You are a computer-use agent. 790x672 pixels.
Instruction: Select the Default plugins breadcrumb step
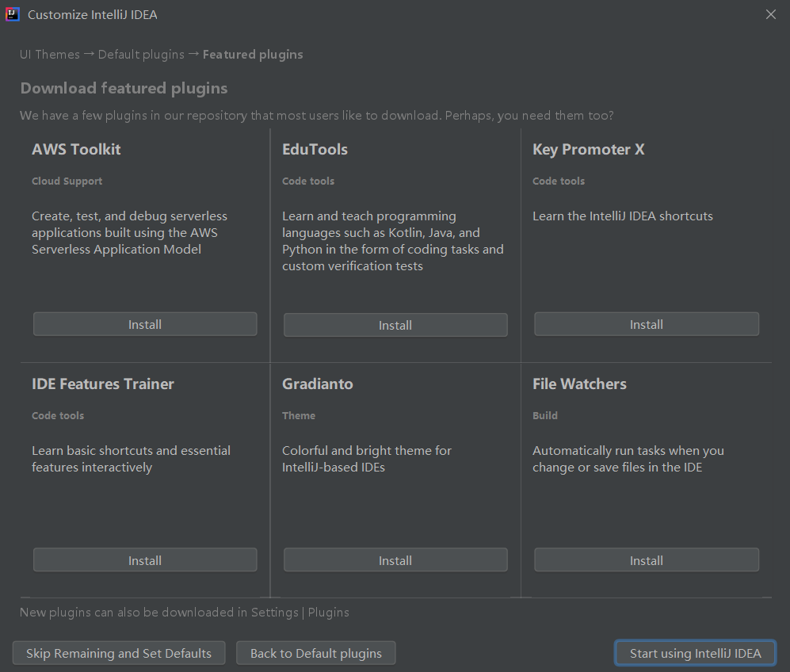pyautogui.click(x=141, y=55)
